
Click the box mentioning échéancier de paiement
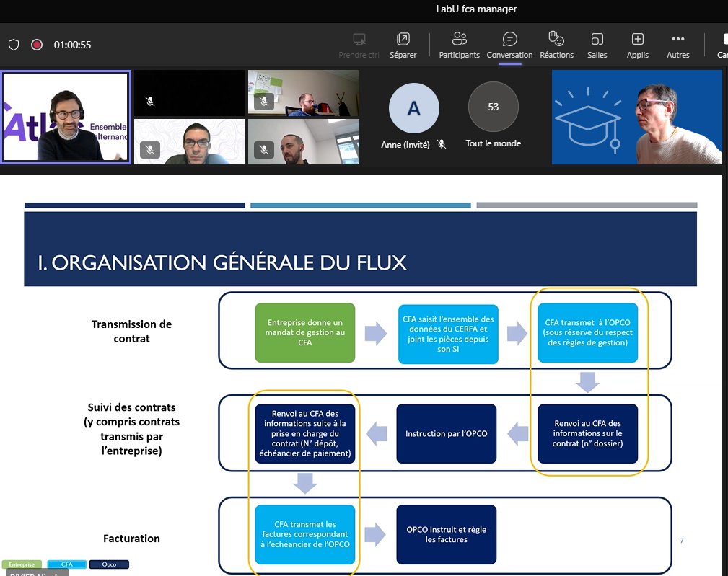click(305, 434)
